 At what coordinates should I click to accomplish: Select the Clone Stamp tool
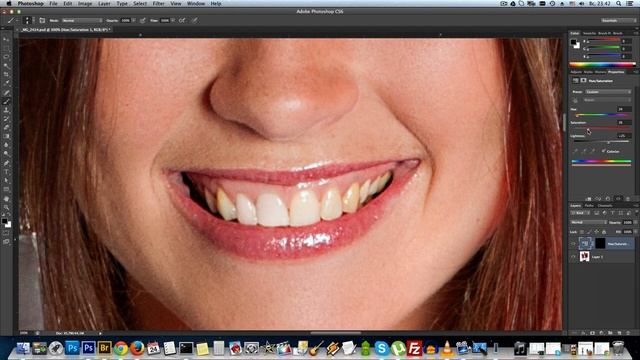click(6, 110)
